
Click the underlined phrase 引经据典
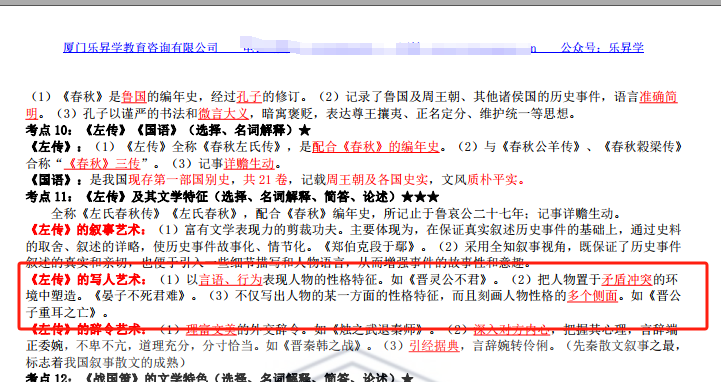434,346
